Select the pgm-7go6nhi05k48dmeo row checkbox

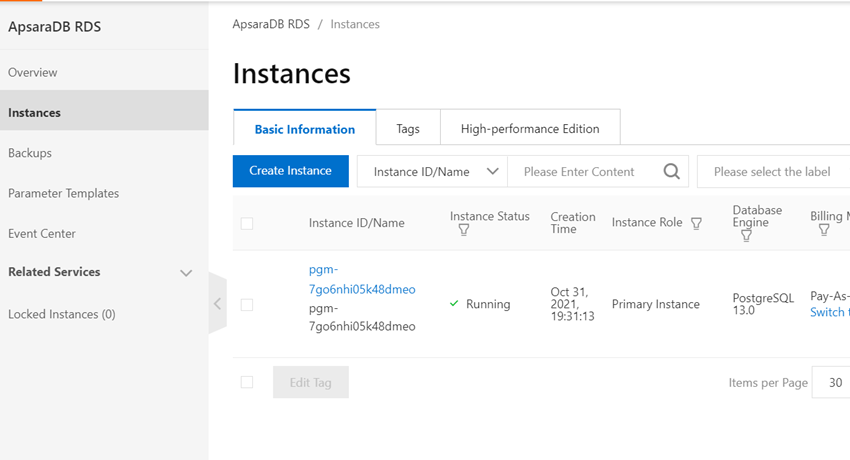point(247,304)
